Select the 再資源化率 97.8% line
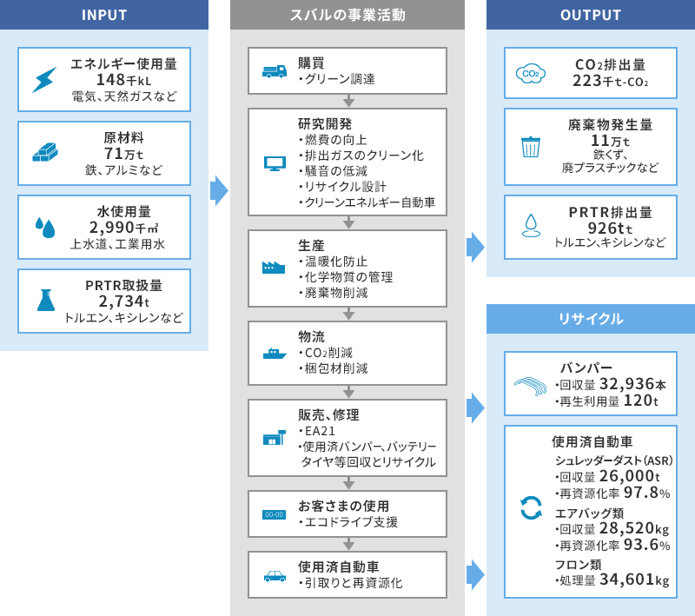This screenshot has width=695, height=616. pos(612,493)
